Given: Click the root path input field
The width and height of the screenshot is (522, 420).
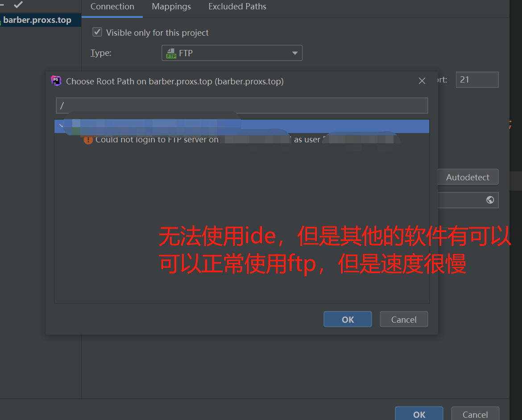Looking at the screenshot, I should click(242, 106).
